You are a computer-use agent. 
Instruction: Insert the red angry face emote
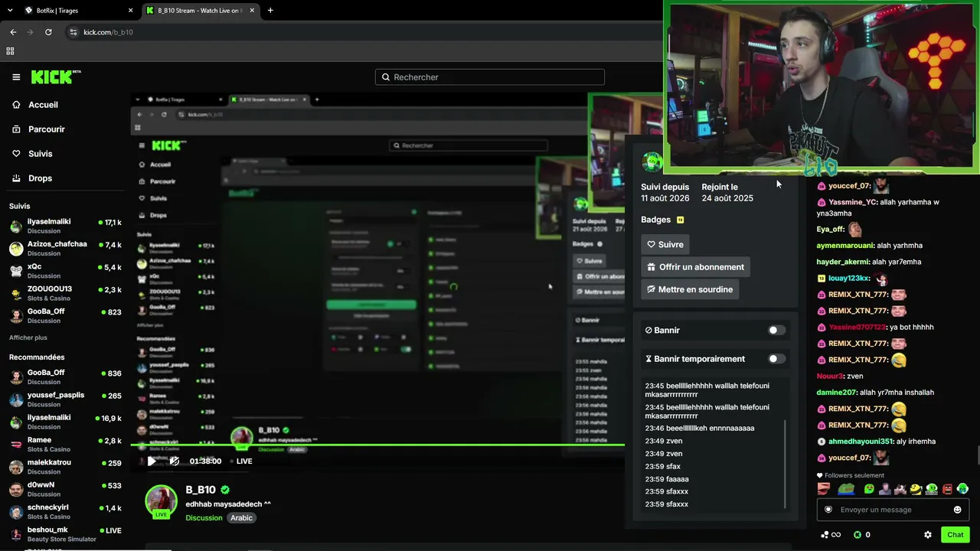point(947,489)
